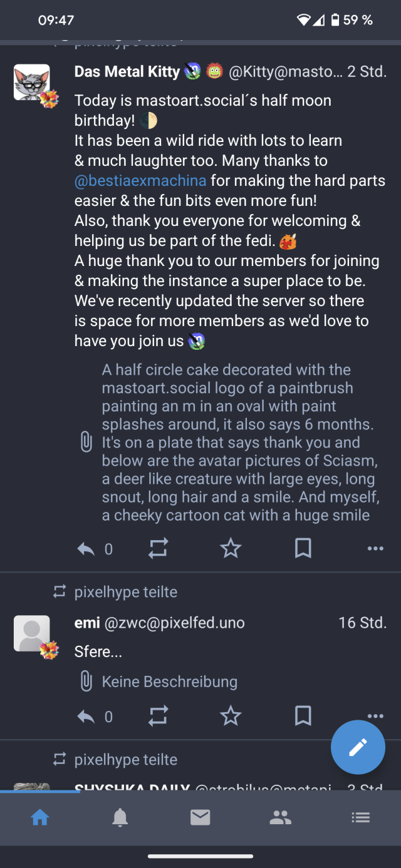This screenshot has height=868, width=401.
Task: Open more options for Kitty's post
Action: tap(375, 549)
